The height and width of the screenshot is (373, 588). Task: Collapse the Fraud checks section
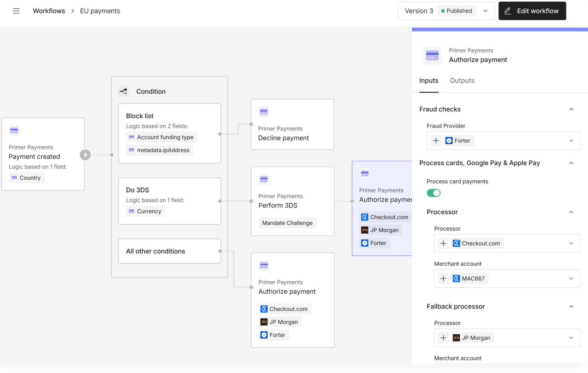pyautogui.click(x=571, y=109)
